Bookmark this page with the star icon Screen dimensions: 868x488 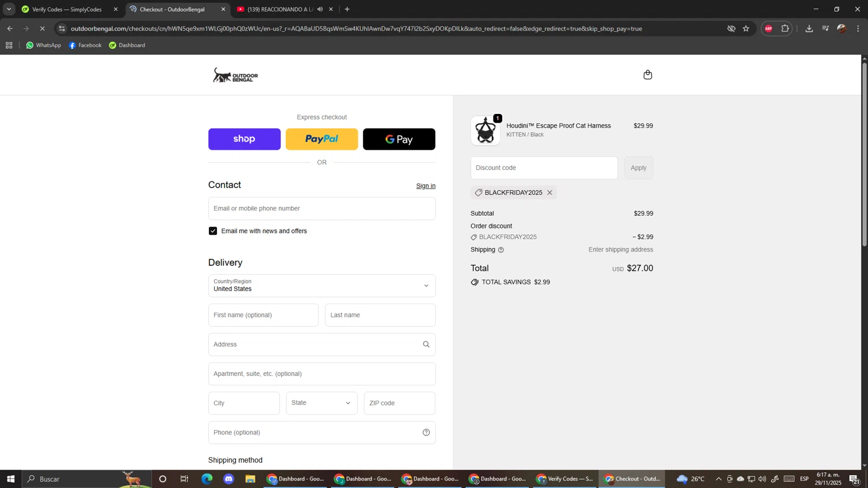746,28
